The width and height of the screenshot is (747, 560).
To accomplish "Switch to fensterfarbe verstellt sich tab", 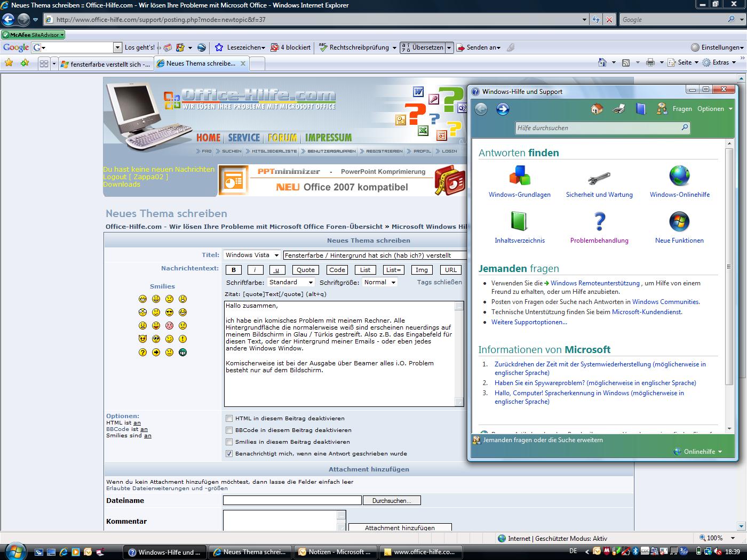I will (105, 64).
